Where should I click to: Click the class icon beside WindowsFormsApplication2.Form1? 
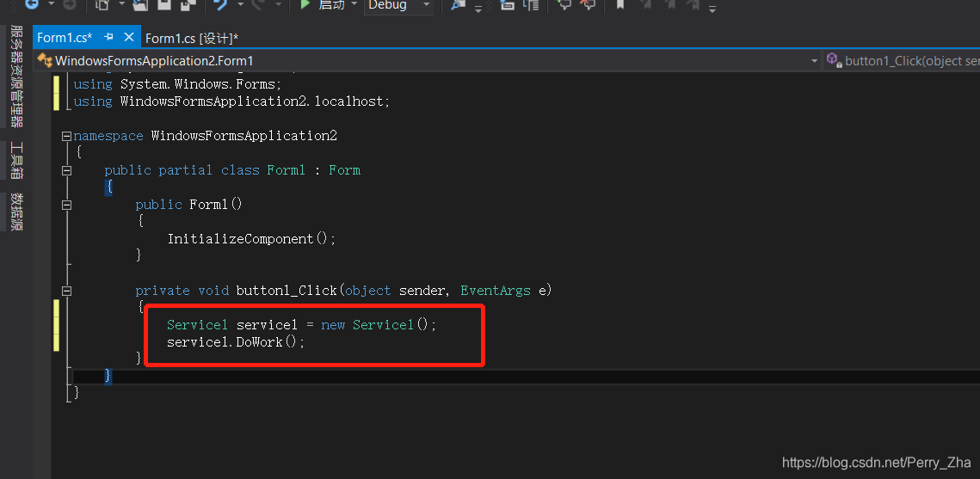[45, 60]
